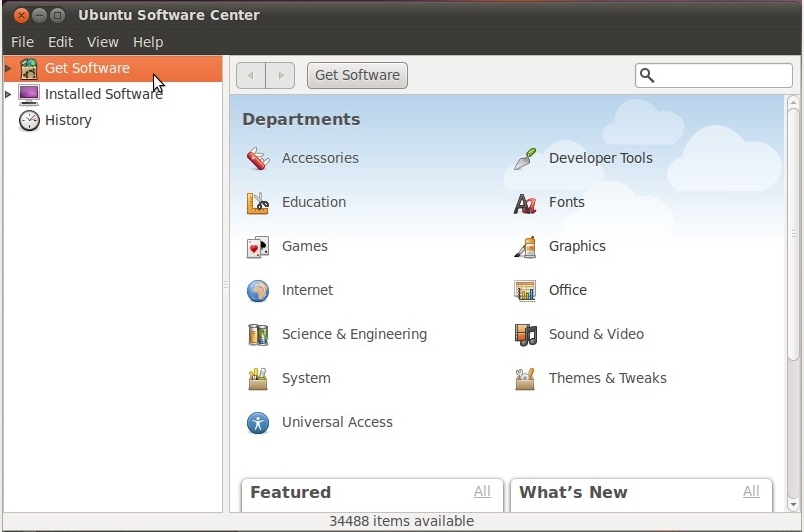The width and height of the screenshot is (804, 532).
Task: Click the History clock icon
Action: (x=29, y=120)
